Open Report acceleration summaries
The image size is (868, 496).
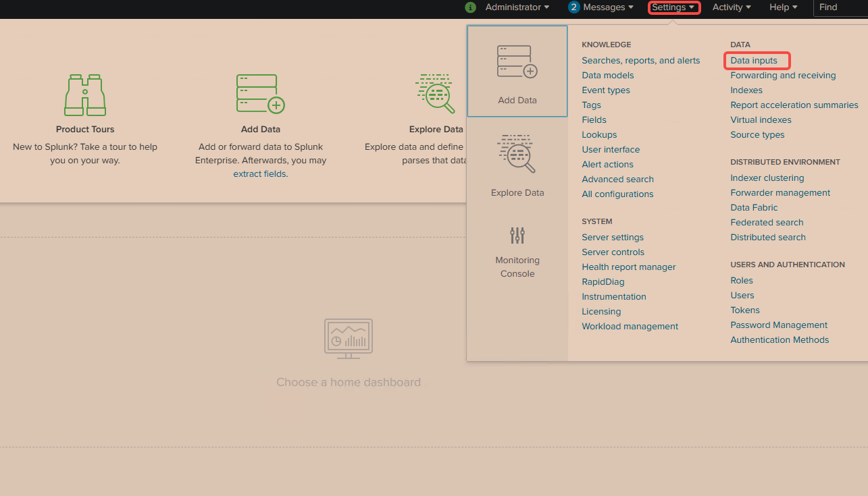[794, 105]
